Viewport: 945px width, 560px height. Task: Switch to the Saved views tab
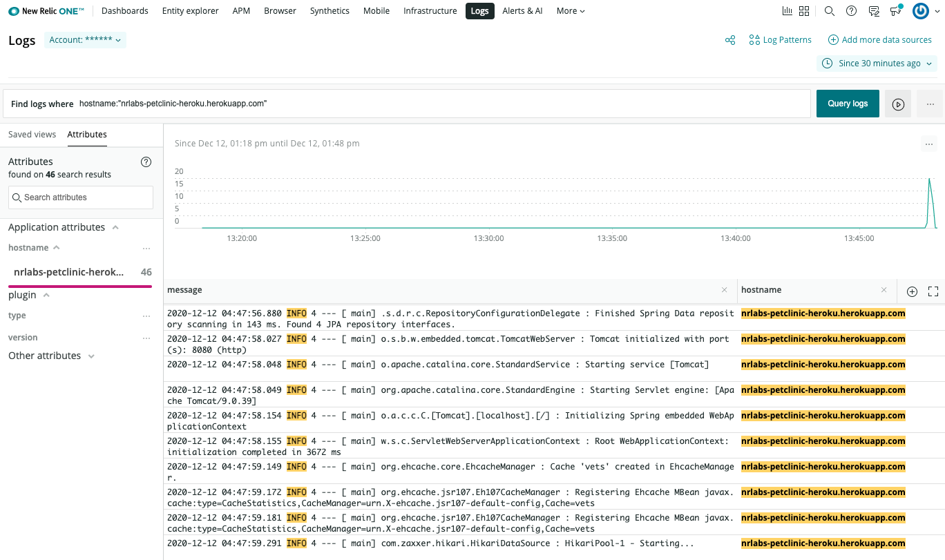[32, 135]
